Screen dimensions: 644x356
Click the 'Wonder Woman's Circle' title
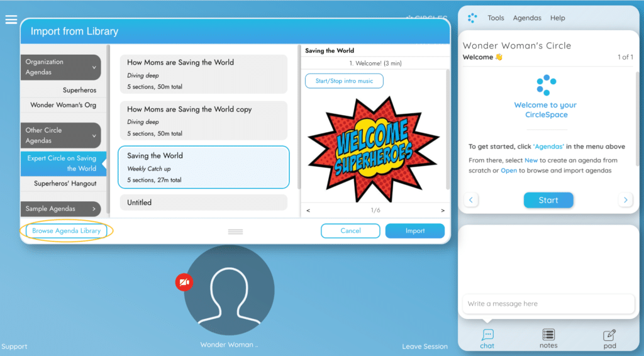[x=517, y=45]
